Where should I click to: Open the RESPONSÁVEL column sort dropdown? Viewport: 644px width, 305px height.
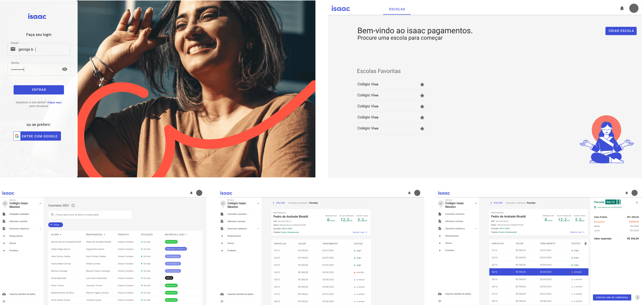tap(104, 235)
